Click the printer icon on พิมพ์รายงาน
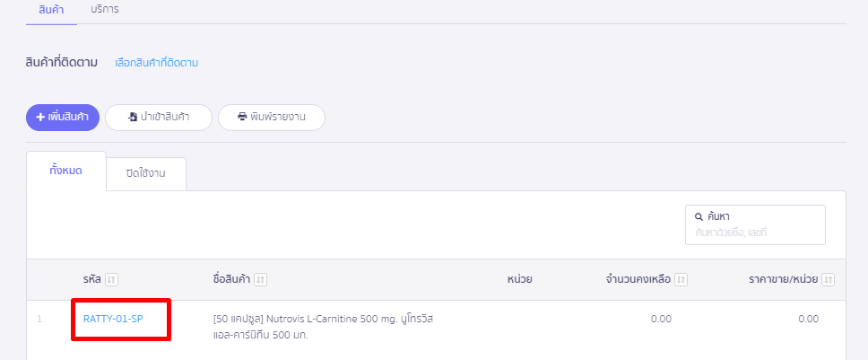This screenshot has height=360, width=868. click(x=242, y=118)
